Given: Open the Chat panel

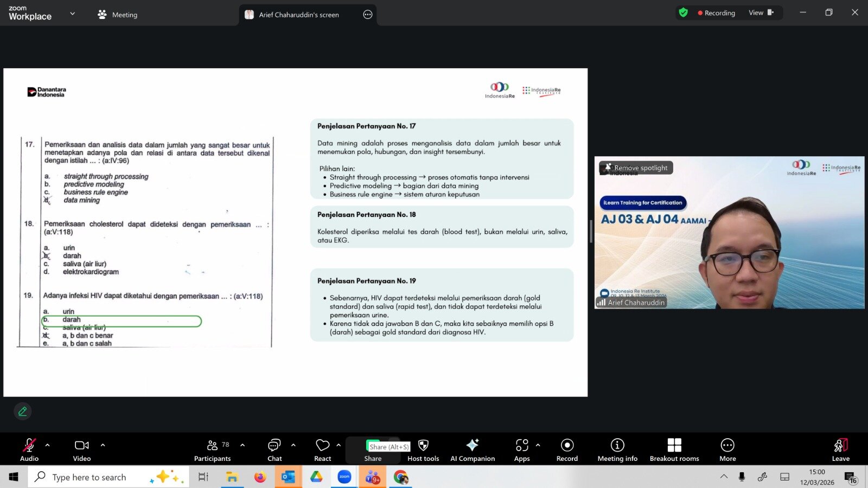Looking at the screenshot, I should coord(275,450).
